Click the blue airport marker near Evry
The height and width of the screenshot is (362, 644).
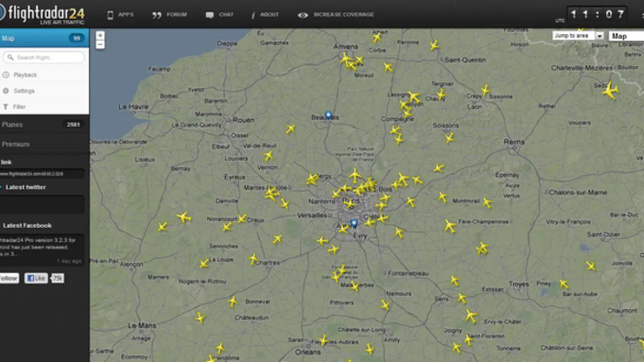[x=354, y=223]
